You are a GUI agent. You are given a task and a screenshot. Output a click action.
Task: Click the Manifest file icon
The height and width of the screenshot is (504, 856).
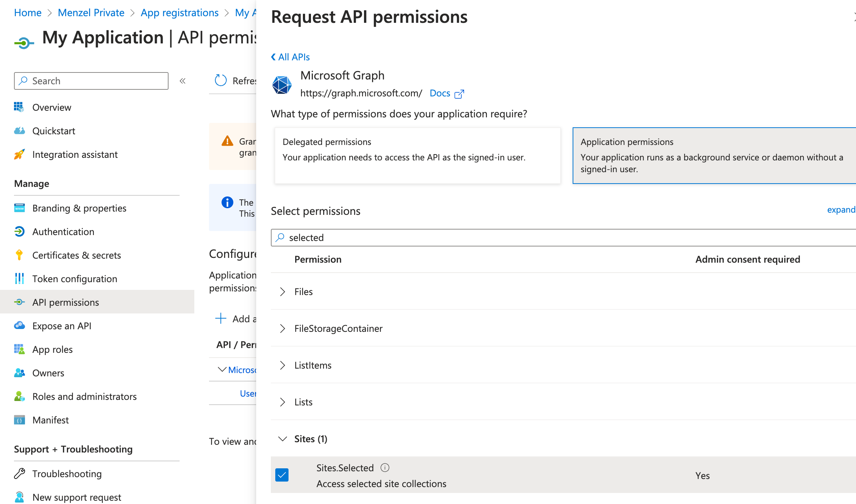[x=20, y=420]
